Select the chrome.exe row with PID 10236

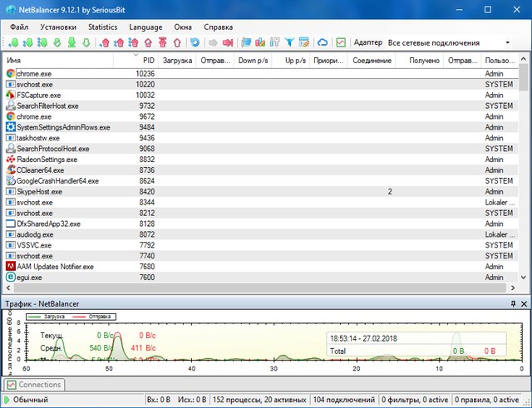pos(261,74)
